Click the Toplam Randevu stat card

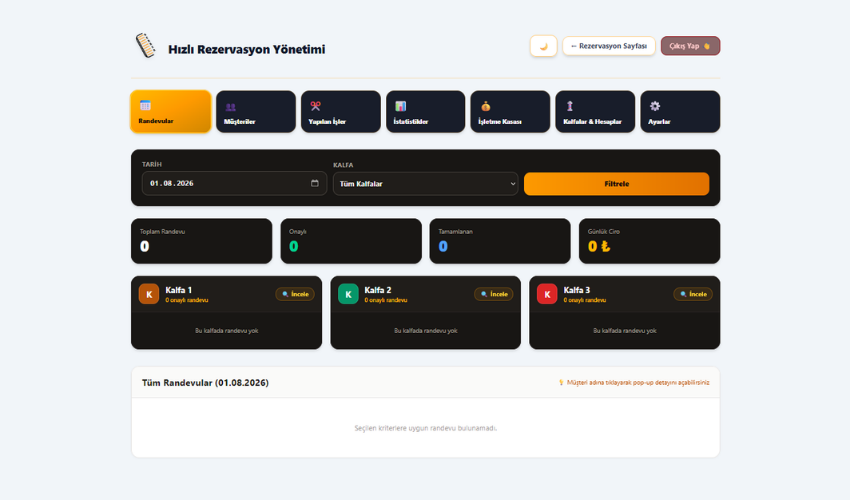[x=202, y=241]
